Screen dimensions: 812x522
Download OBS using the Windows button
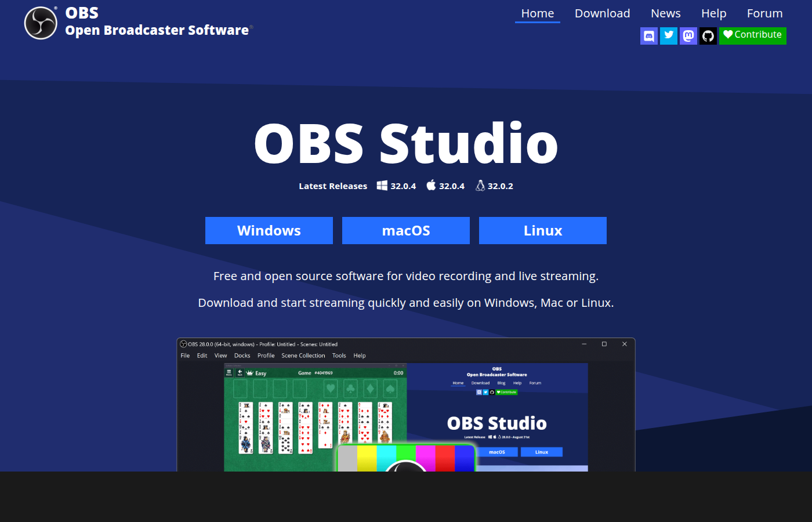(269, 230)
